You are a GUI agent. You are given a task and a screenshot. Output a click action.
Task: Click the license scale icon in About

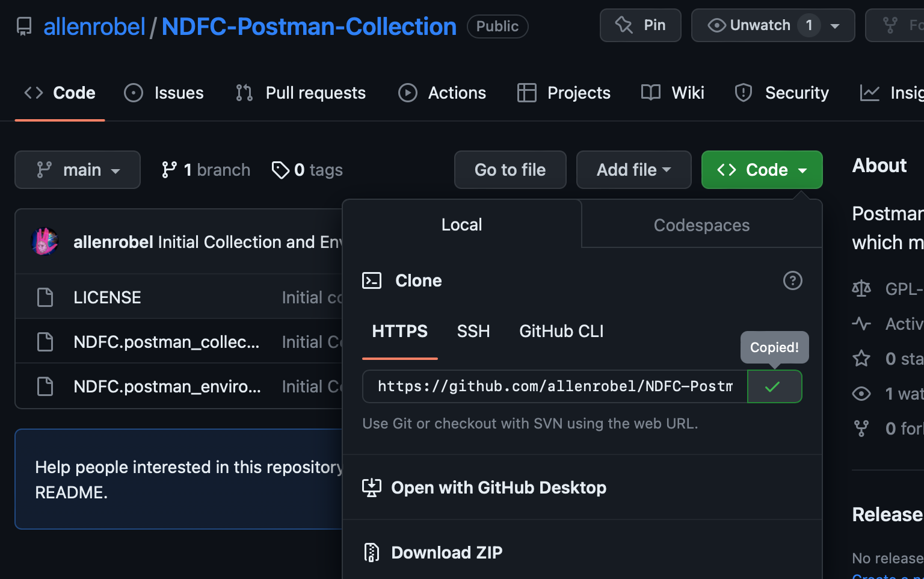[861, 289]
